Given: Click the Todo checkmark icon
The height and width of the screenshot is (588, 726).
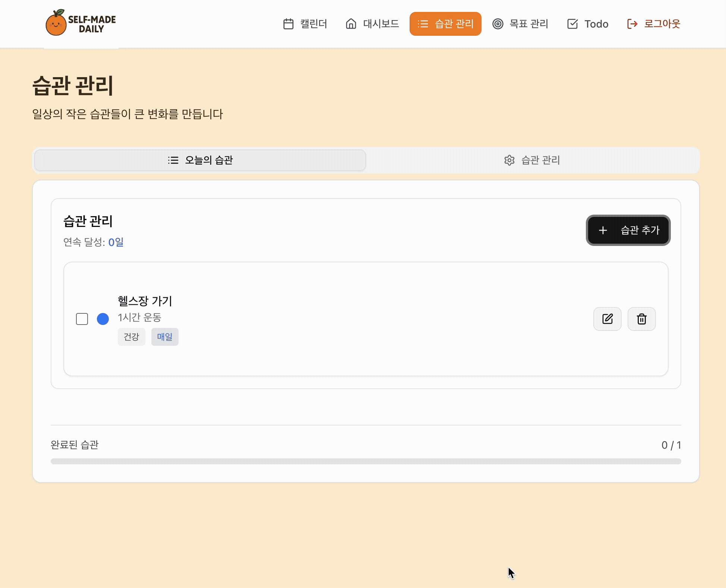Looking at the screenshot, I should coord(572,23).
